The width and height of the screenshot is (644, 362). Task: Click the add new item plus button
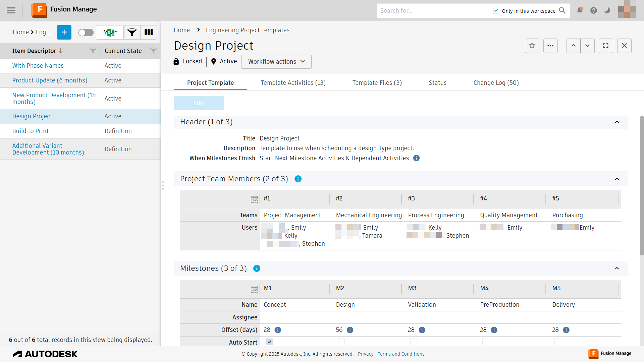coord(64,32)
